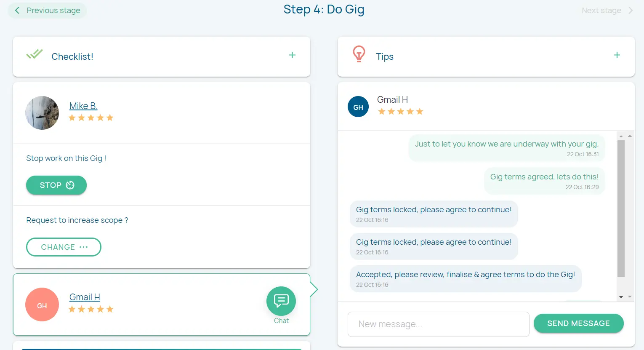Click the coral GH avatar circle
Image resolution: width=644 pixels, height=350 pixels.
(x=42, y=305)
